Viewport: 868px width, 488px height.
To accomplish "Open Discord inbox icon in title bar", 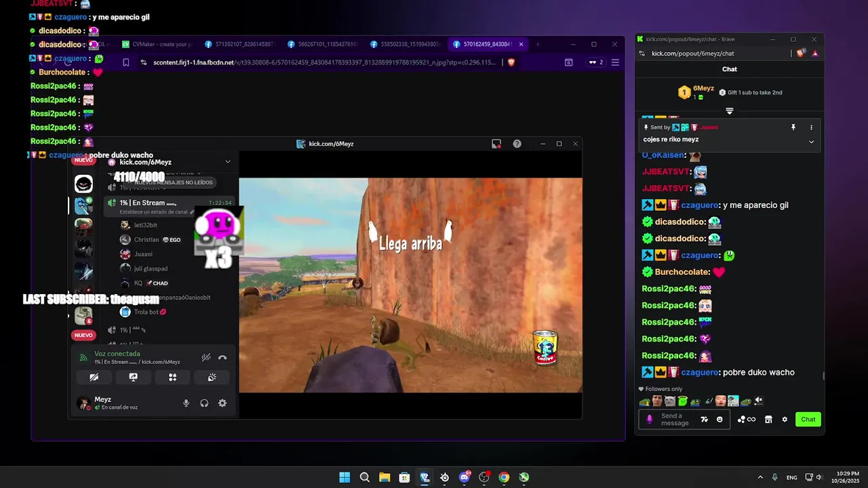I will (496, 144).
